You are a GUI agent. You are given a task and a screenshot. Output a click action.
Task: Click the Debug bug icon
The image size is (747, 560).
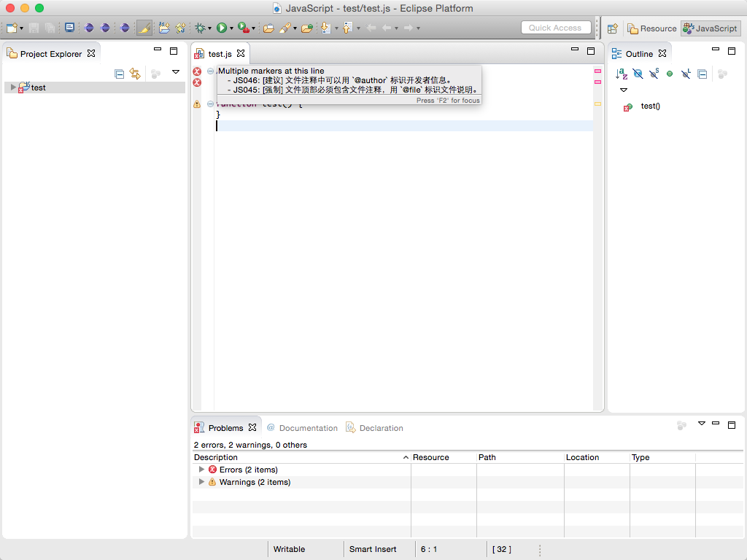[200, 28]
